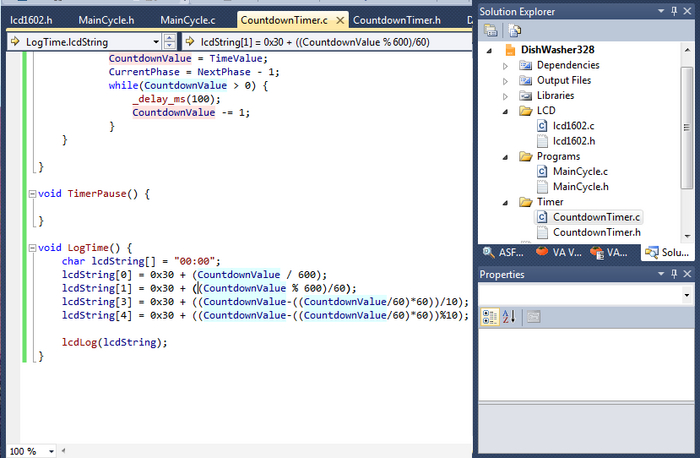Collapse the LogTime function code block
700x458 pixels.
coord(31,248)
